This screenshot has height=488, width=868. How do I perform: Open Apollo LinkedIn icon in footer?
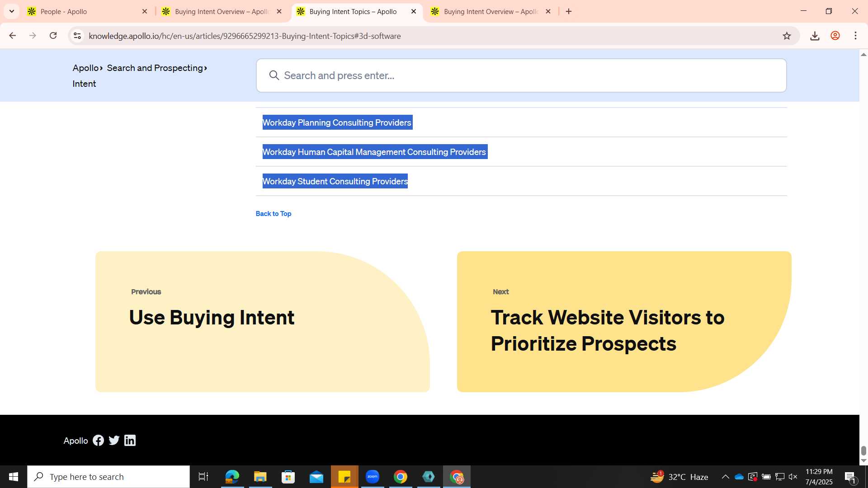(130, 441)
